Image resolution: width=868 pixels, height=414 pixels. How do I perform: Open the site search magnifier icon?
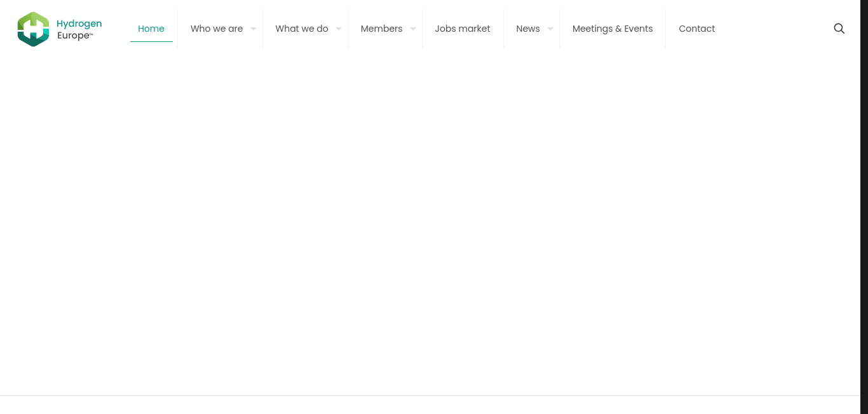(x=839, y=29)
